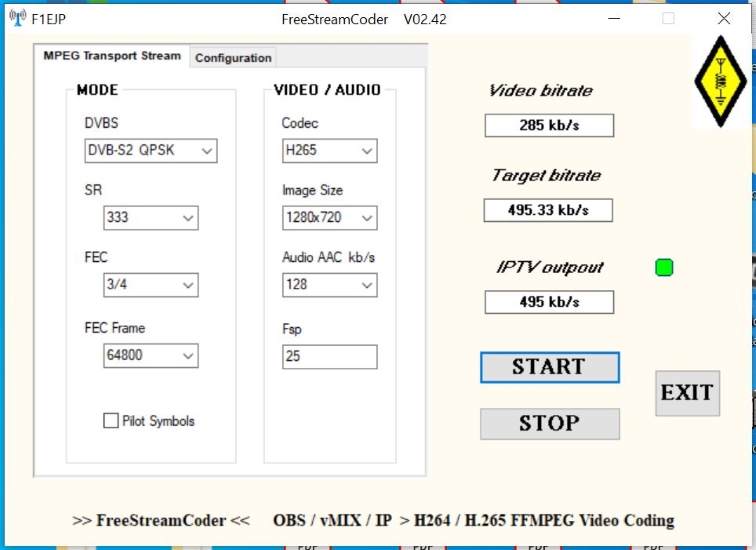Open the Codec H265 dropdown

pos(329,151)
